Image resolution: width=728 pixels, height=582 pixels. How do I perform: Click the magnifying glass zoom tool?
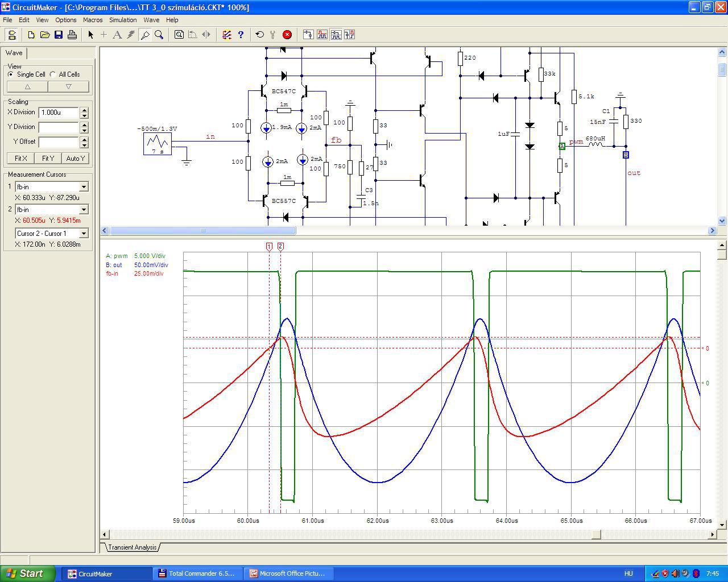159,35
